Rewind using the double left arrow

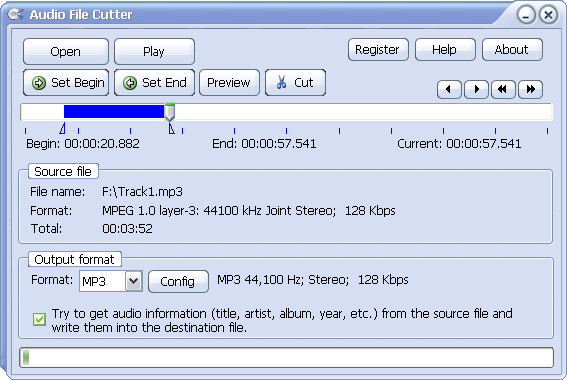point(503,89)
